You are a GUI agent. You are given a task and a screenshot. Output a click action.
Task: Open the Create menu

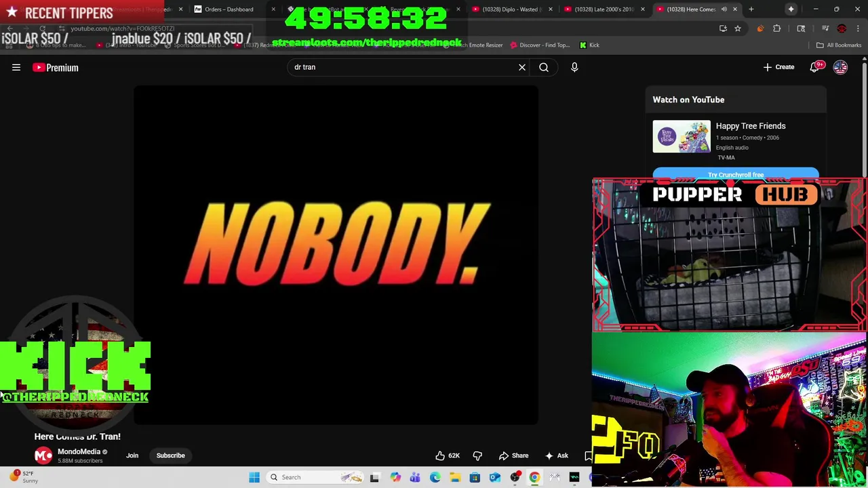(x=778, y=67)
